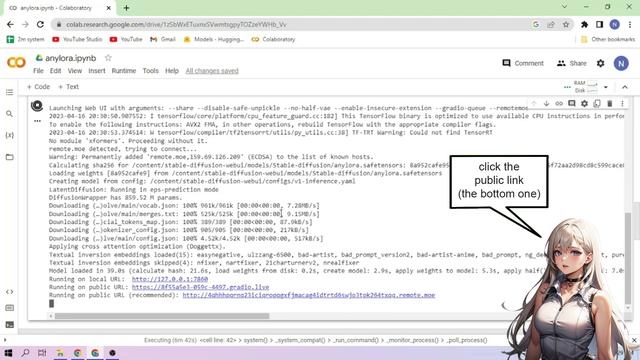Open the Help menu
This screenshot has height=360, width=640.
[172, 71]
